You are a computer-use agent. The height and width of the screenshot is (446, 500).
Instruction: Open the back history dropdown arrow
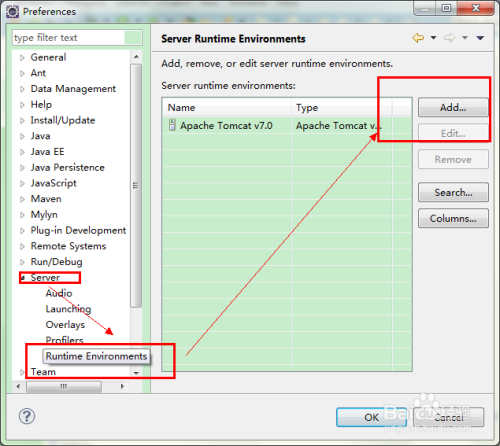(x=433, y=38)
